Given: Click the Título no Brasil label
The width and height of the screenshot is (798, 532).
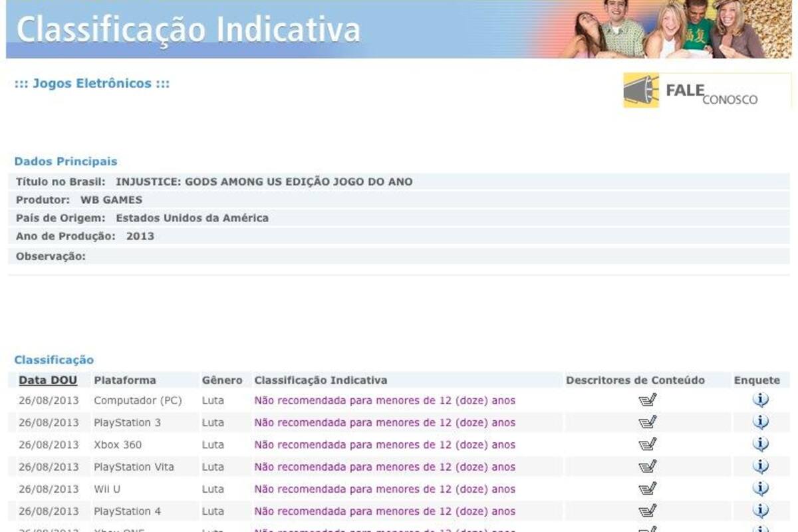Looking at the screenshot, I should click(61, 182).
